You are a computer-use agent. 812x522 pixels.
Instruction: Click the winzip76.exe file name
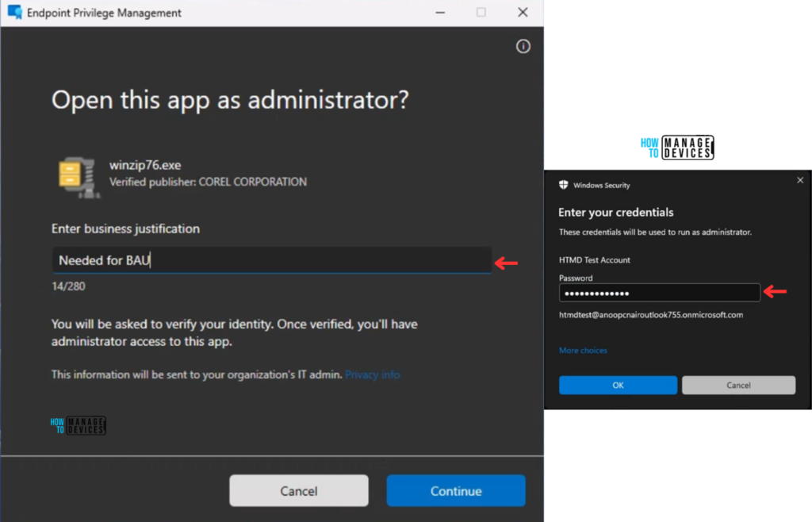tap(145, 165)
